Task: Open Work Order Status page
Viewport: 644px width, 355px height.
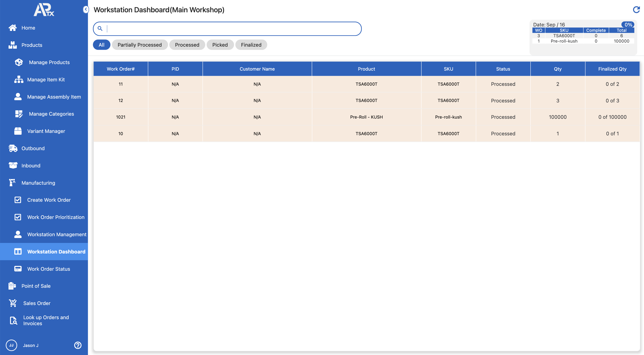Action: click(48, 269)
